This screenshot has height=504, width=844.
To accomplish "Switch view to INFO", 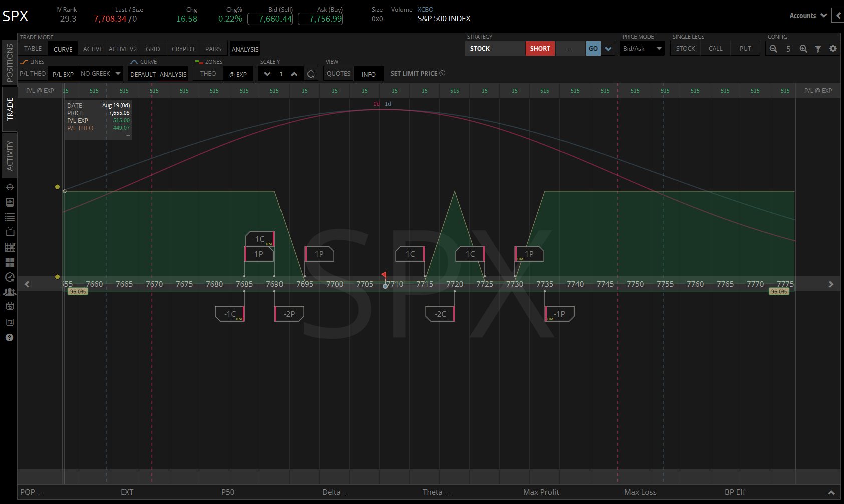I will [369, 74].
